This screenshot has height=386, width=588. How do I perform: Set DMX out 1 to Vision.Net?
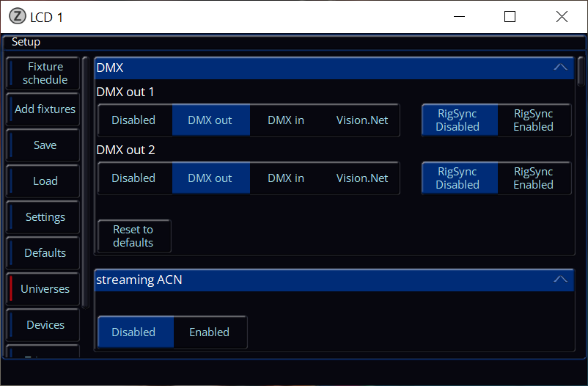point(362,120)
